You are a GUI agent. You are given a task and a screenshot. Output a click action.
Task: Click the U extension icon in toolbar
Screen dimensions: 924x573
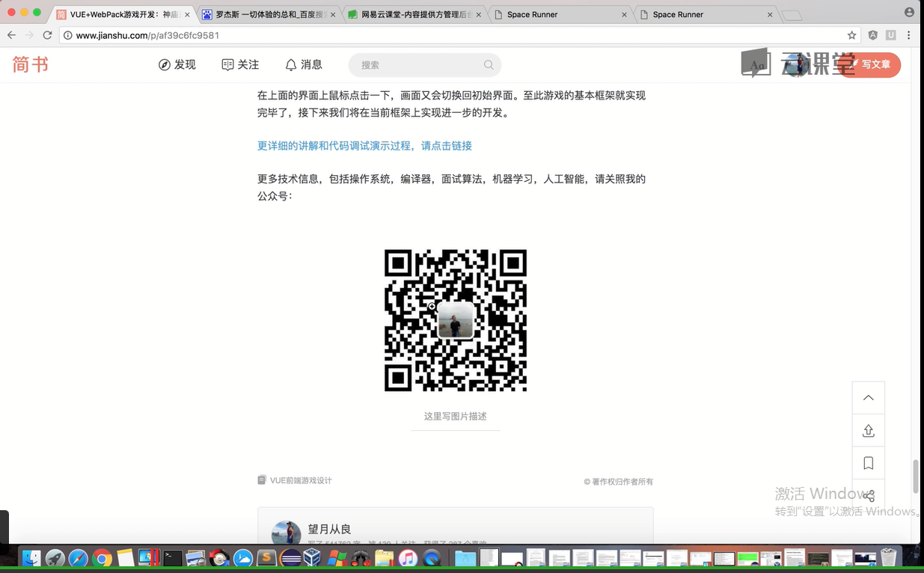coord(890,35)
